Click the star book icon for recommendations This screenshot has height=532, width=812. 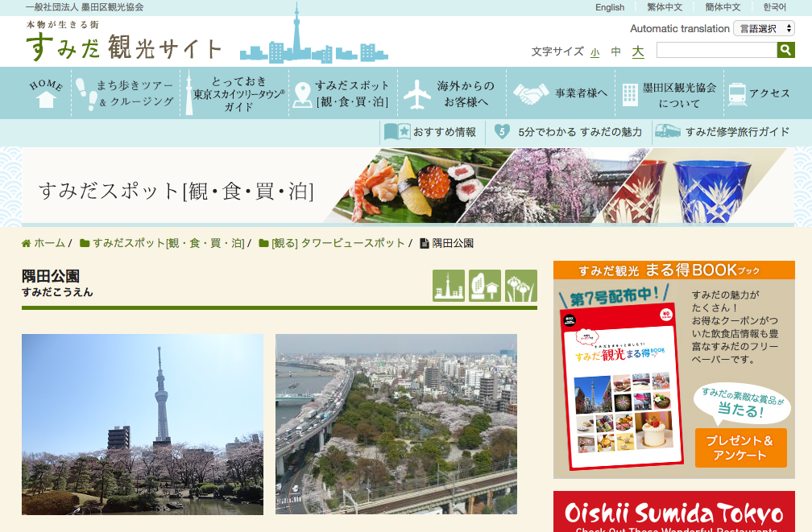click(x=397, y=132)
